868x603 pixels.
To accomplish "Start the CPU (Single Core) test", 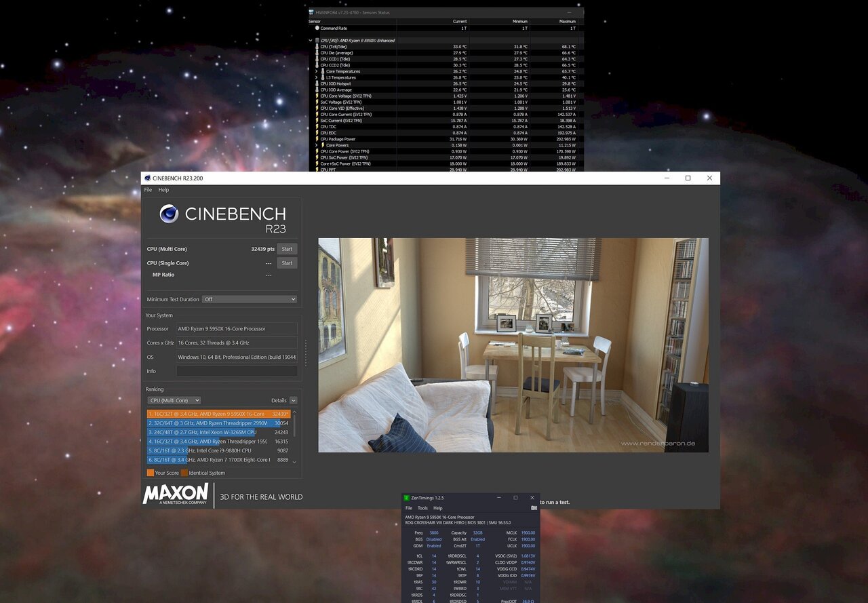I will (x=287, y=263).
